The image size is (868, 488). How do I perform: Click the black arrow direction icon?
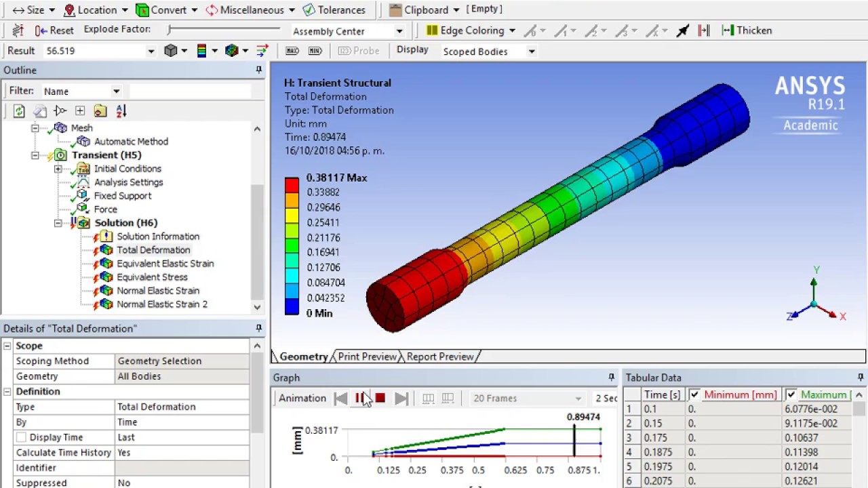pos(683,30)
